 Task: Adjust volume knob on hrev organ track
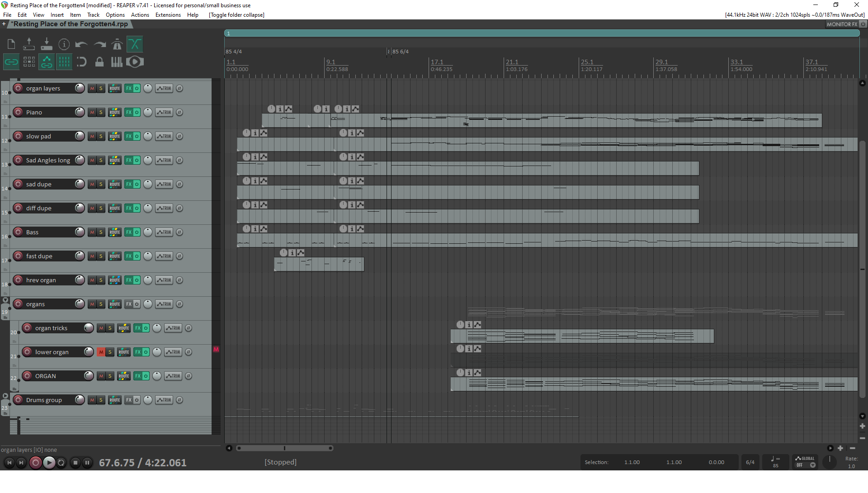tap(80, 280)
